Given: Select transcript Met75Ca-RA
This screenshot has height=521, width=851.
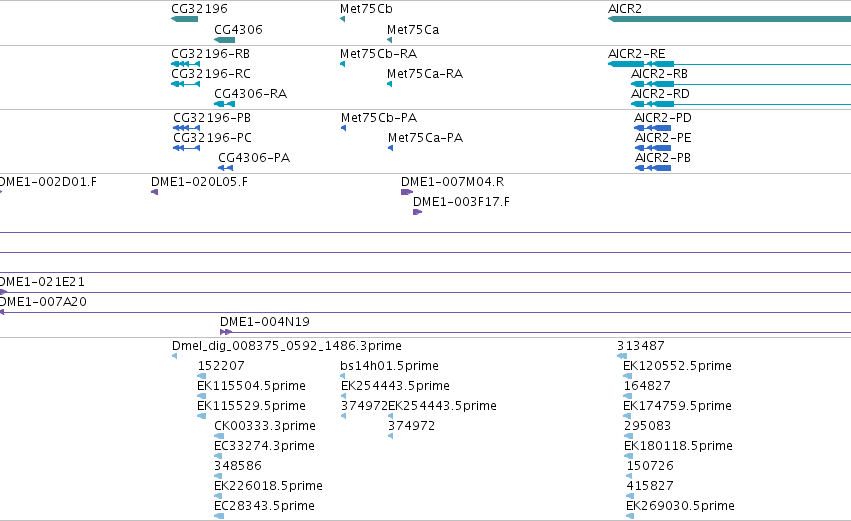Looking at the screenshot, I should click(390, 84).
